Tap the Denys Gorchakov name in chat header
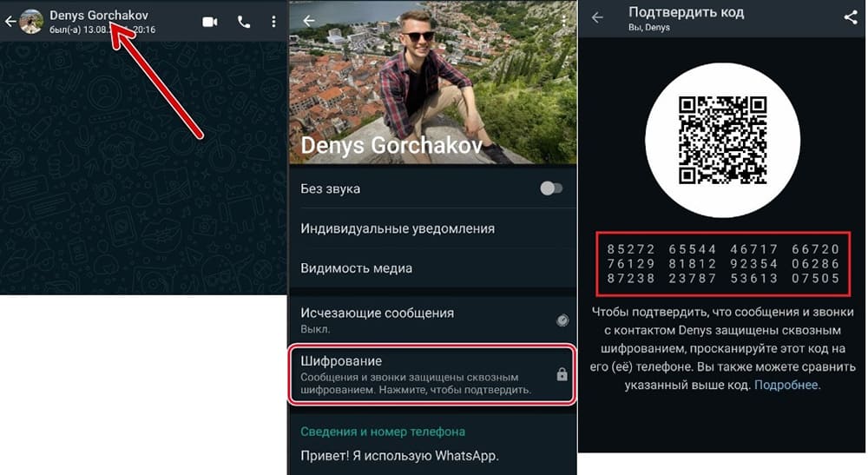The width and height of the screenshot is (868, 475). tap(99, 16)
